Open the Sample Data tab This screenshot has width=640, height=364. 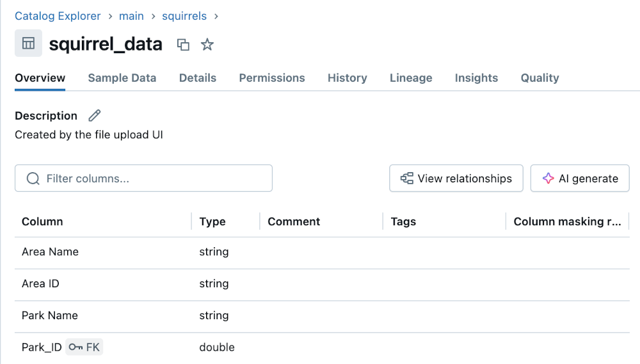[122, 78]
